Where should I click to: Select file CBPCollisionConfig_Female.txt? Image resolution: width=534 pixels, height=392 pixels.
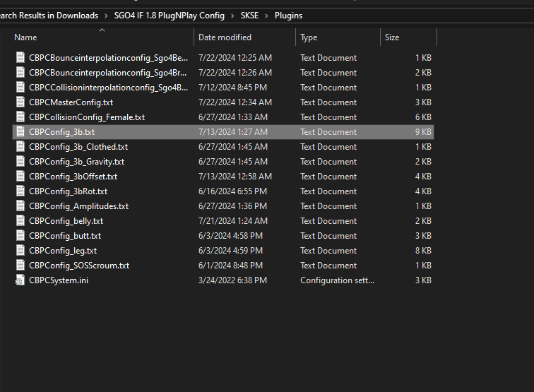[87, 117]
